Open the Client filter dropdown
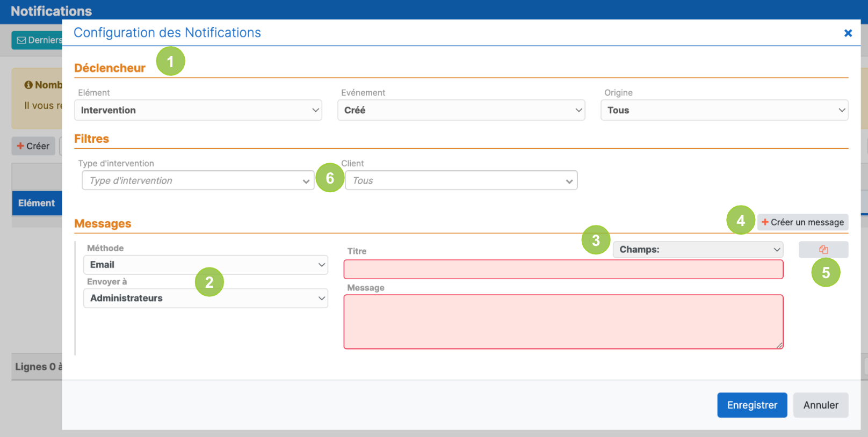Viewport: 868px width, 437px height. 461,180
